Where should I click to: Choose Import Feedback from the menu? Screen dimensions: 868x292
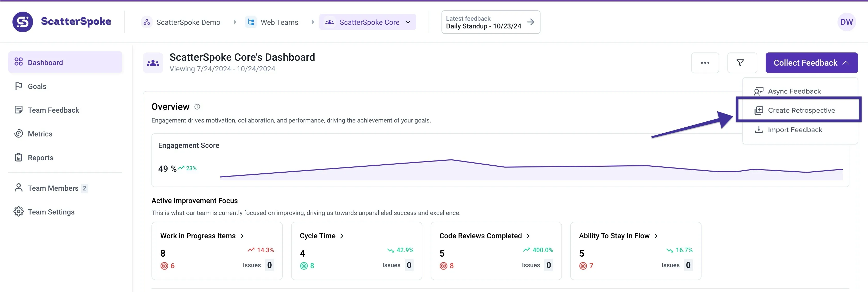795,130
